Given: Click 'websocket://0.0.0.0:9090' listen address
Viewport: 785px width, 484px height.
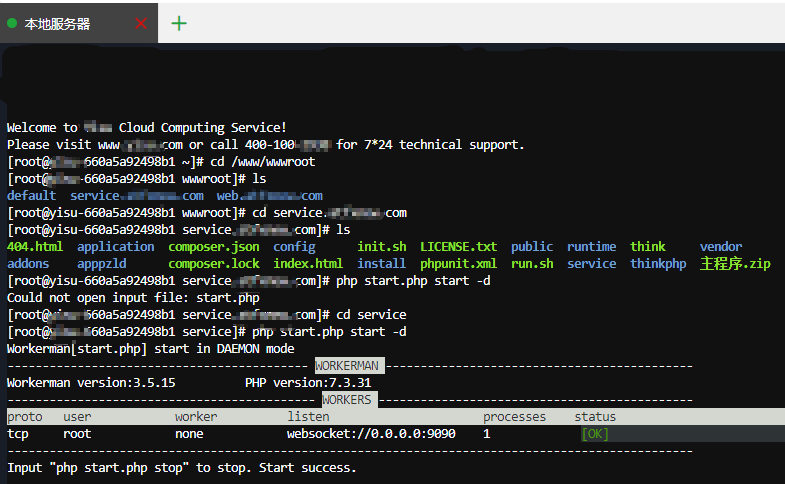Looking at the screenshot, I should 371,434.
